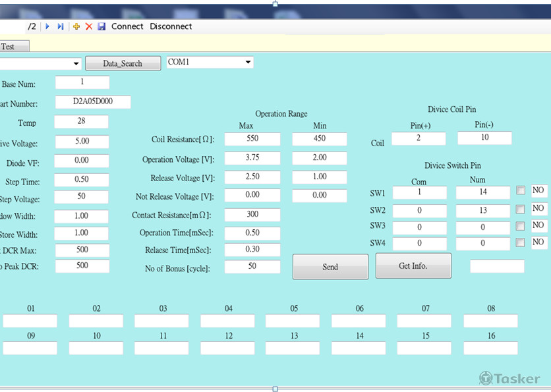The image size is (551, 392).
Task: Enable the SW4 NO checkbox
Action: 521,242
